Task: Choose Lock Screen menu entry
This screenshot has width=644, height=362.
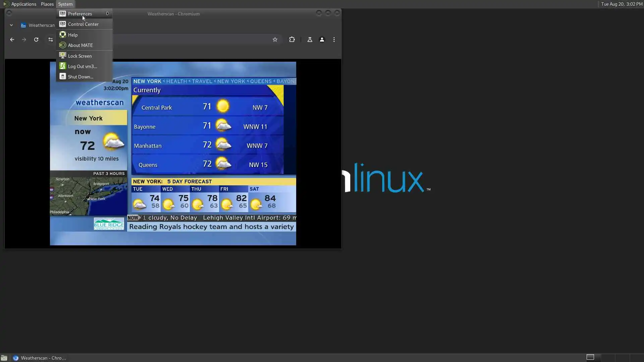Action: click(x=80, y=56)
